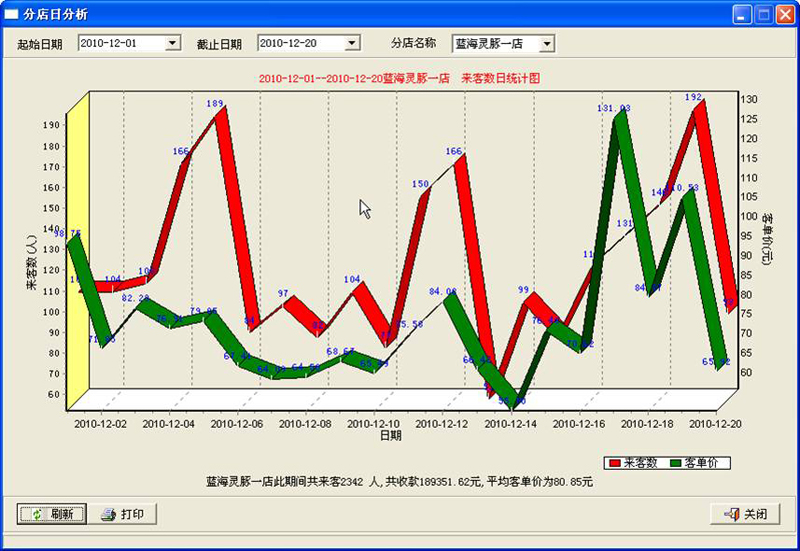Click the x-axis label 2010-12-10

pos(373,424)
